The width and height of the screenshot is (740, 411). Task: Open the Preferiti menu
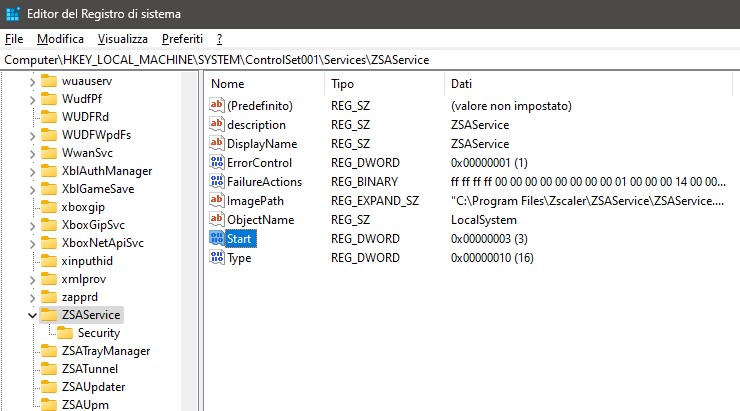pyautogui.click(x=182, y=39)
